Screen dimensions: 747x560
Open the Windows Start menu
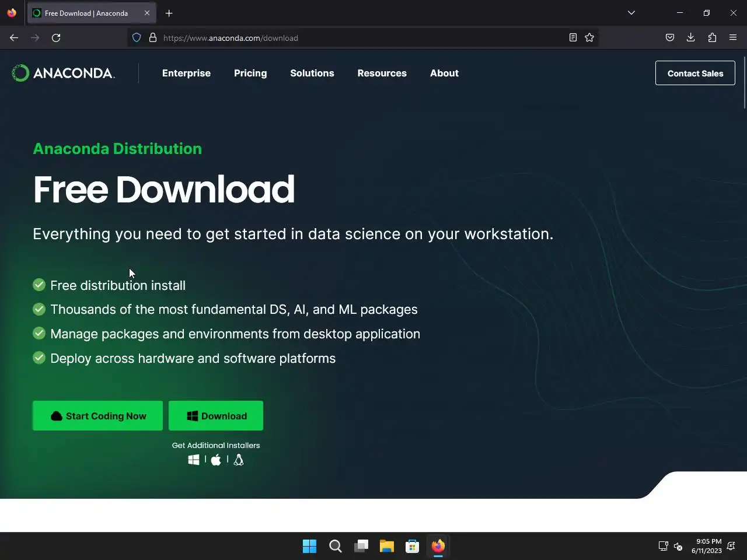(x=310, y=546)
